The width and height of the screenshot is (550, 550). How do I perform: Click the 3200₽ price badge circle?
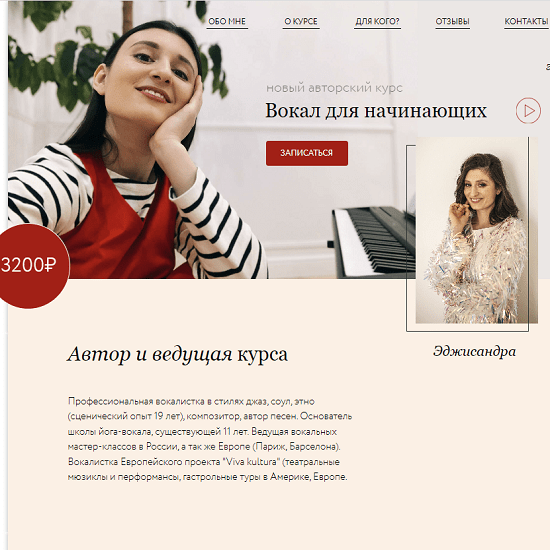point(32,266)
